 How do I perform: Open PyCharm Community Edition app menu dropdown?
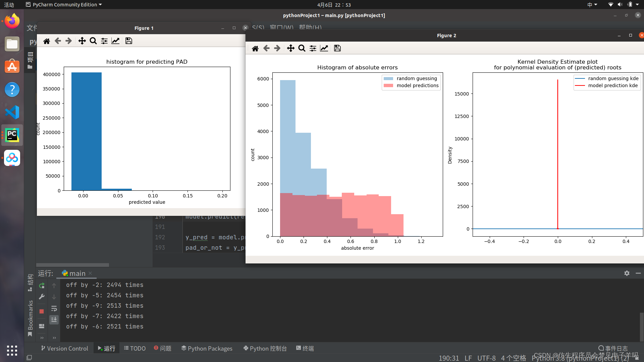point(64,5)
